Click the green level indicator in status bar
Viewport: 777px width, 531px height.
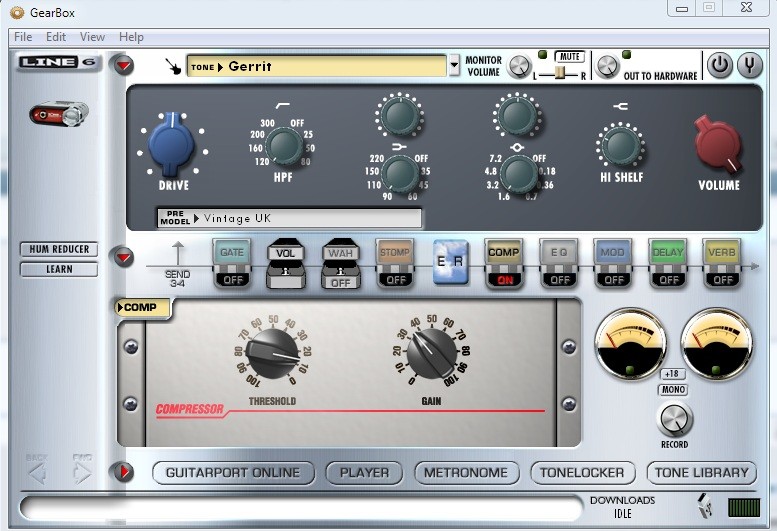744,508
